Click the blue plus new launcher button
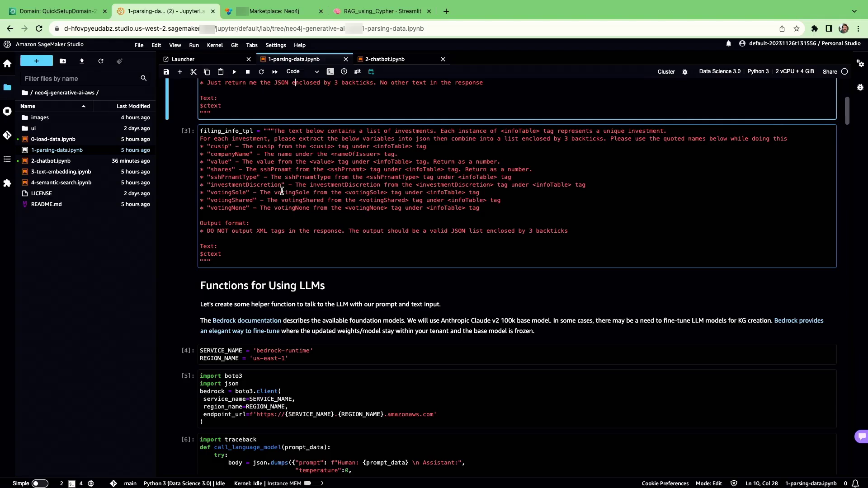868x488 pixels. coord(36,61)
